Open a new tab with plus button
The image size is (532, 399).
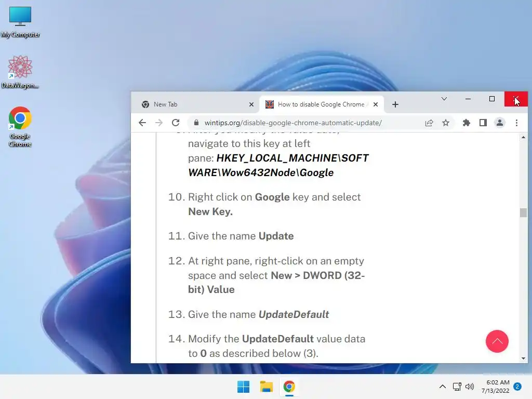(x=395, y=104)
